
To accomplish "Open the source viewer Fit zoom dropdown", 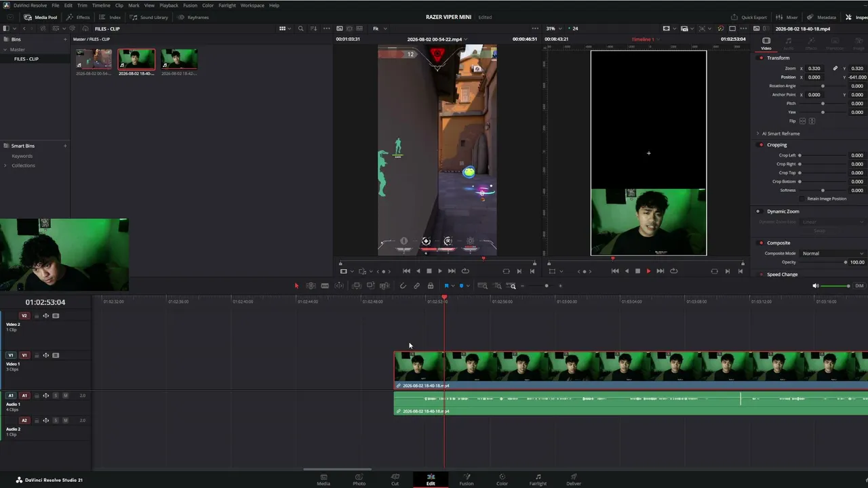I will (x=379, y=28).
